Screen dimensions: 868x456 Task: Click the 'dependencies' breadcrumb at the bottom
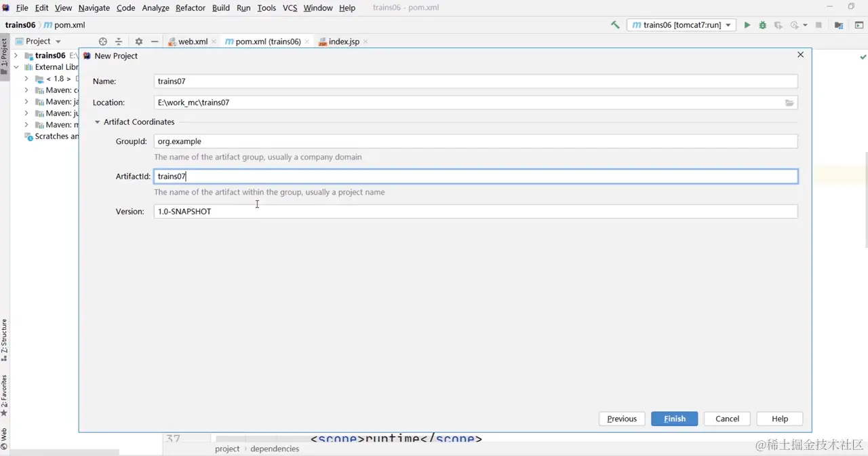click(275, 449)
